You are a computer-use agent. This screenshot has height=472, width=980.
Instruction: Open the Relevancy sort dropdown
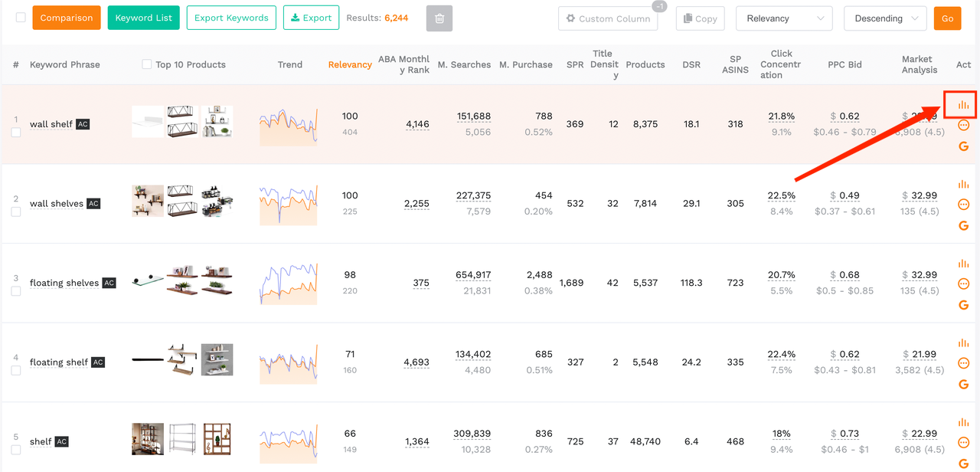pos(785,18)
